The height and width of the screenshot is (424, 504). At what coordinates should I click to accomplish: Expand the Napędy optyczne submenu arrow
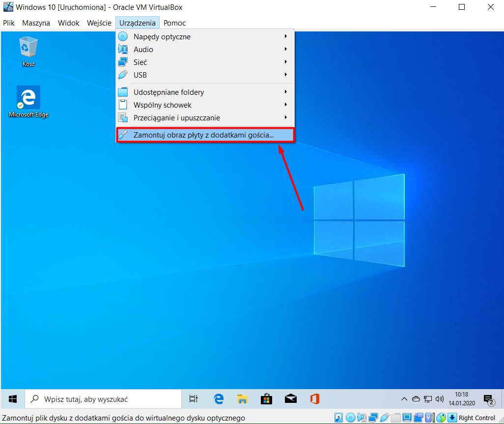[x=285, y=36]
